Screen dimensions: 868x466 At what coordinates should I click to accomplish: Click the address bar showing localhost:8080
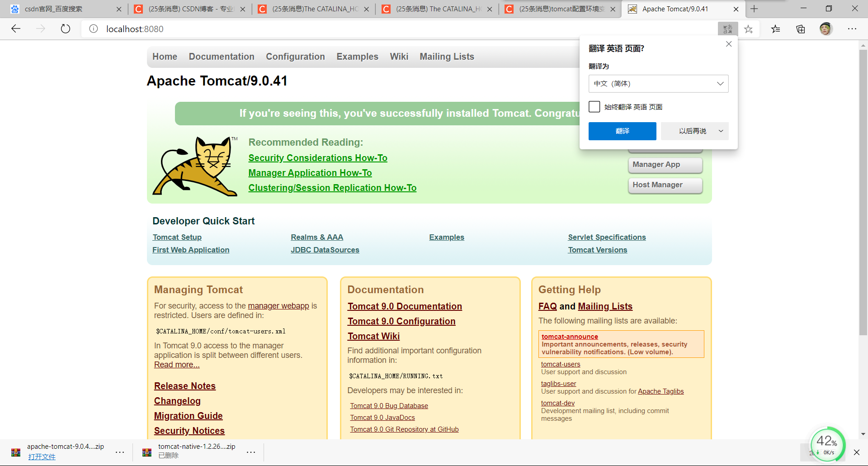pyautogui.click(x=398, y=29)
